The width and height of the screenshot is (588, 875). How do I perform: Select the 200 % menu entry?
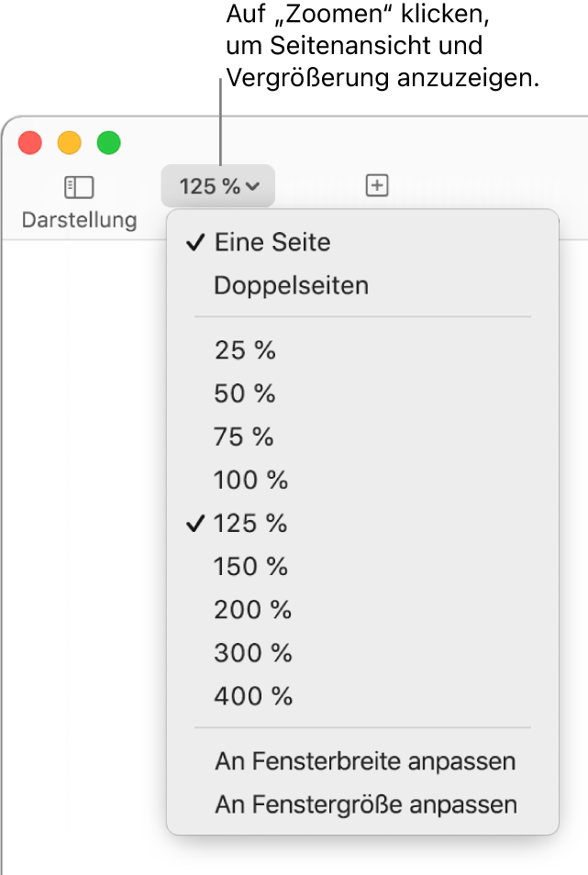[x=250, y=609]
